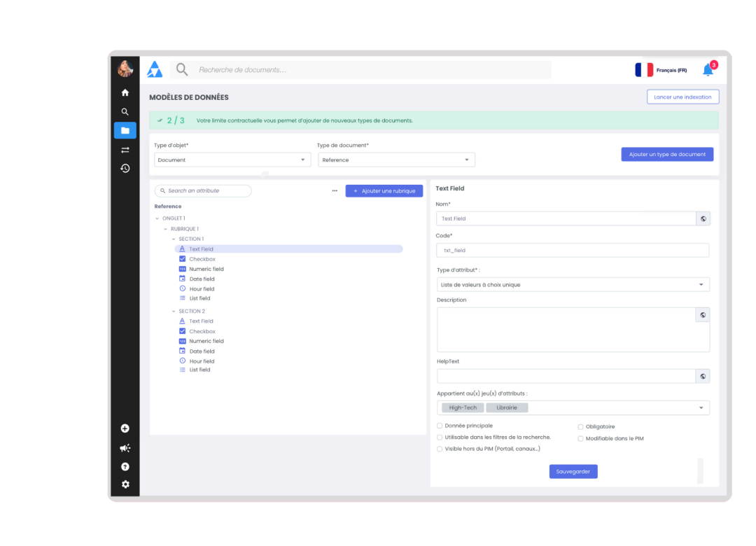Open the three-dots options menu
Screen dimensions: 756x546
coord(335,190)
